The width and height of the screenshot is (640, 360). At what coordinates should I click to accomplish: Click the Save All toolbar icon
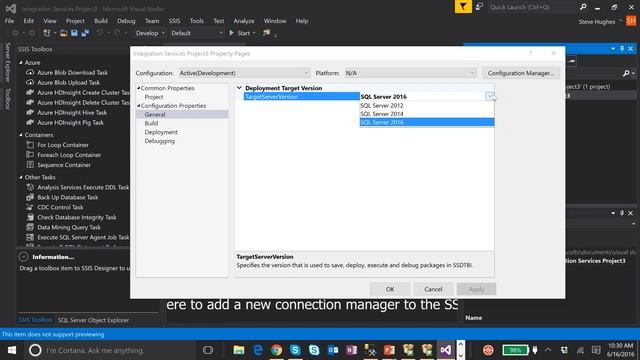(x=85, y=33)
